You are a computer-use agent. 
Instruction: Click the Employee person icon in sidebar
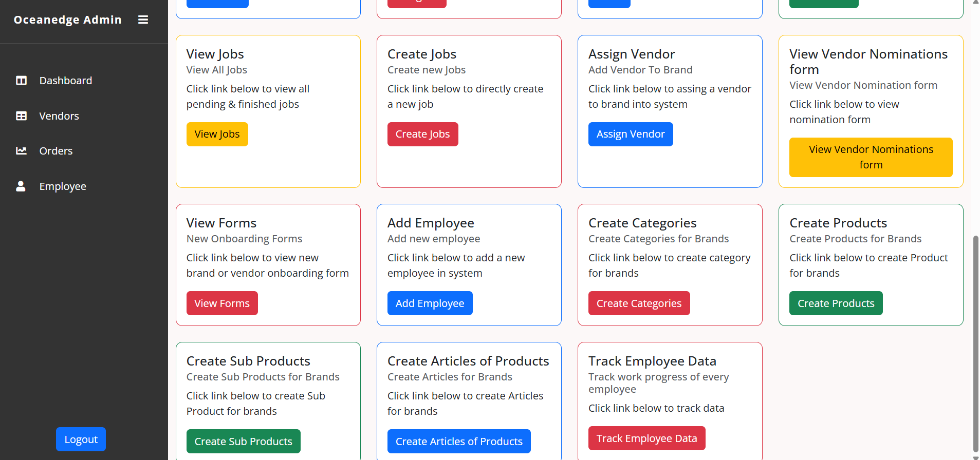point(21,186)
